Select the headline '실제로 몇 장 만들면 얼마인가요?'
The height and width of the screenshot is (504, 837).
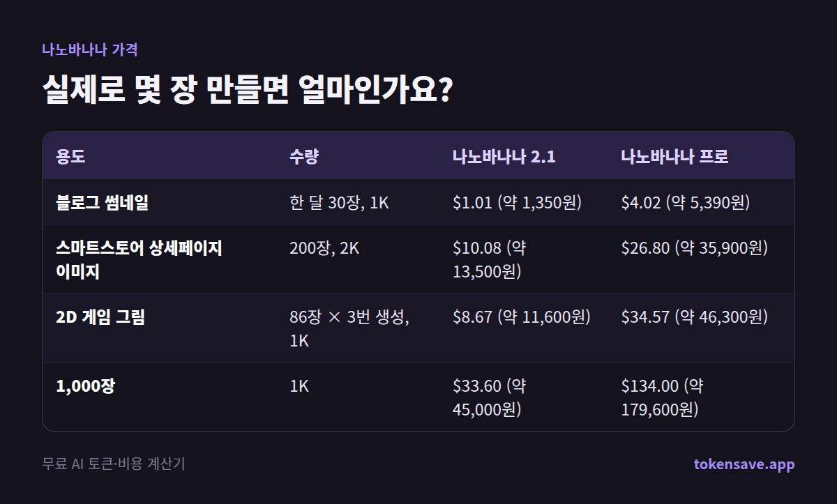(248, 91)
